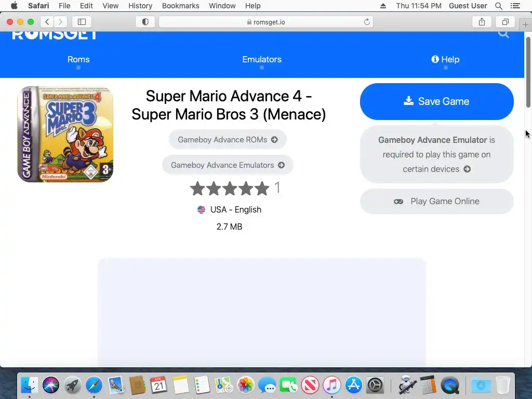The image size is (532, 399).
Task: Open the Roms navigation dropdown
Action: [x=78, y=59]
